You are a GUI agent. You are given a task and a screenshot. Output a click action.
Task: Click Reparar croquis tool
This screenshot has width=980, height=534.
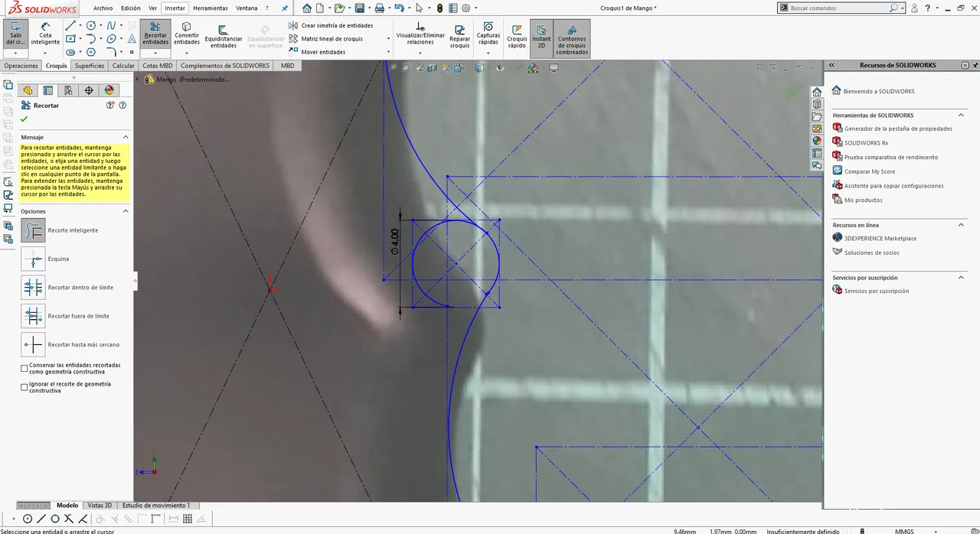[460, 35]
